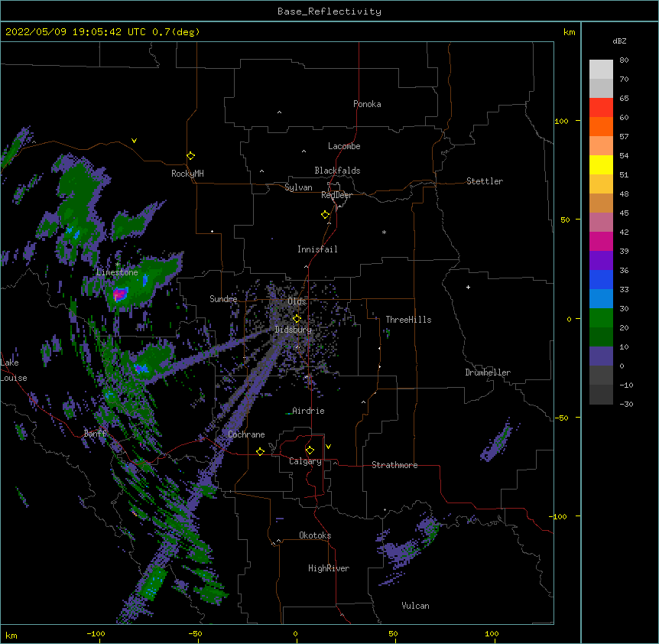
Task: Click the -100 tick on the bottom axis
Action: (96, 633)
